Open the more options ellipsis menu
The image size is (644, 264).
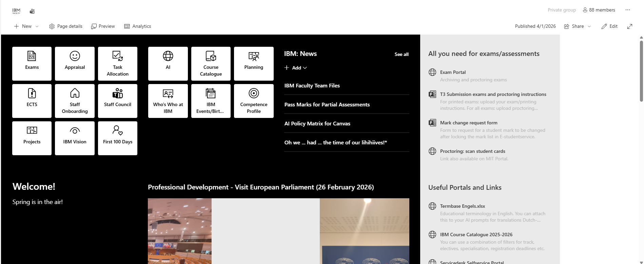click(x=628, y=10)
